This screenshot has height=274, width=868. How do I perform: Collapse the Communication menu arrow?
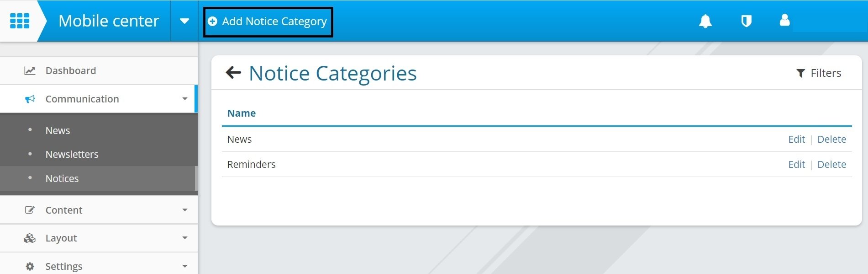click(185, 99)
